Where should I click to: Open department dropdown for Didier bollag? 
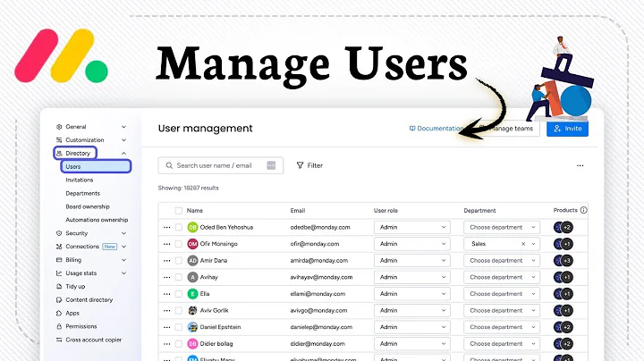(x=502, y=344)
